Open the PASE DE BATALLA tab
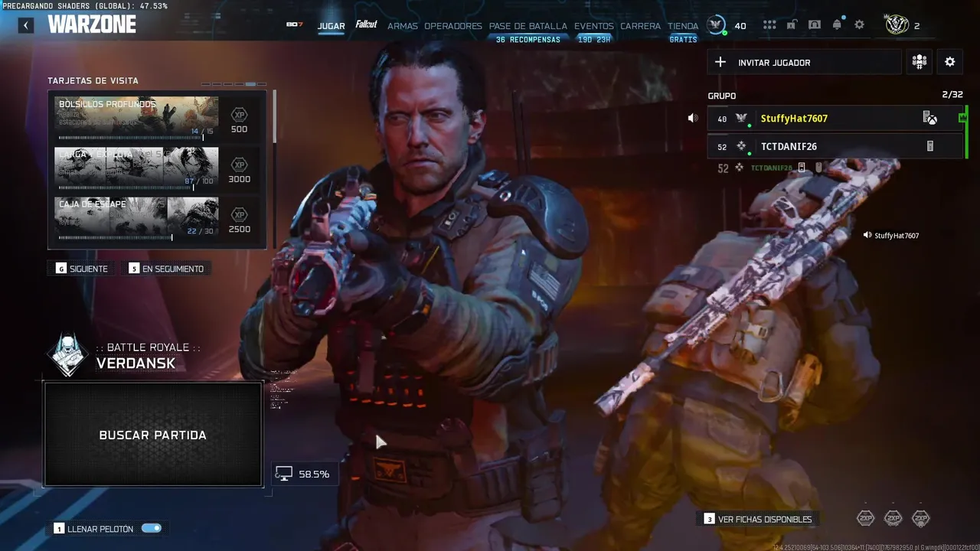980x551 pixels. (x=528, y=26)
